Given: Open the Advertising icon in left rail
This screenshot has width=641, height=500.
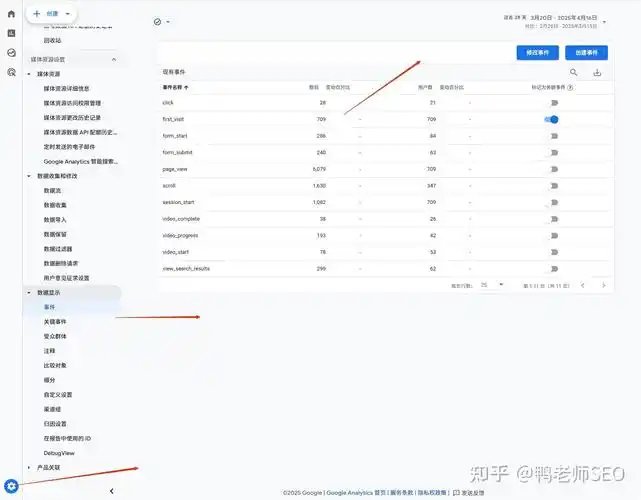Looking at the screenshot, I should point(11,72).
